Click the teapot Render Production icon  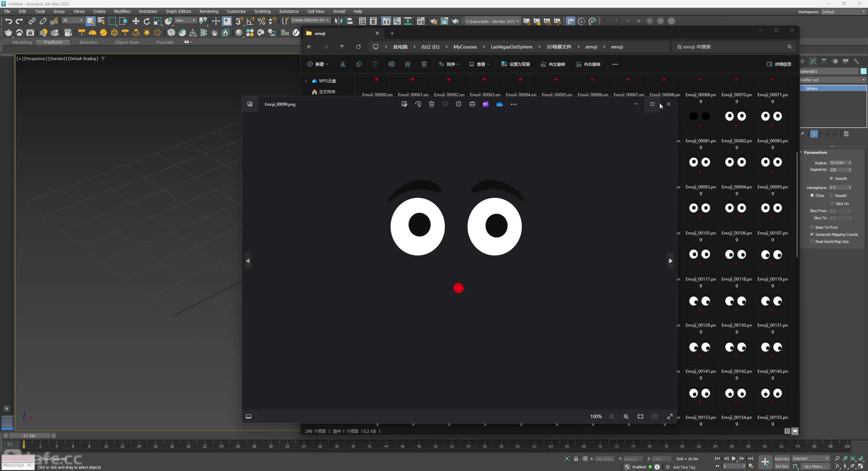point(455,21)
